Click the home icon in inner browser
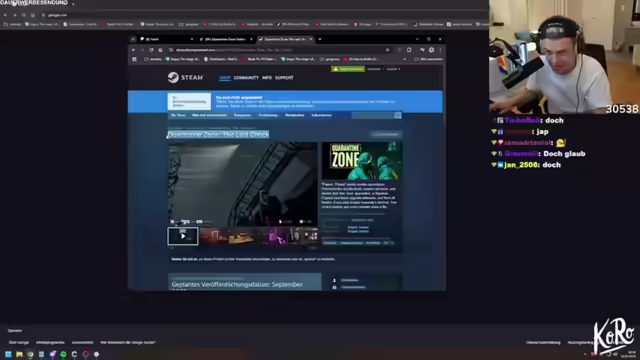The width and height of the screenshot is (640, 360). [160, 50]
